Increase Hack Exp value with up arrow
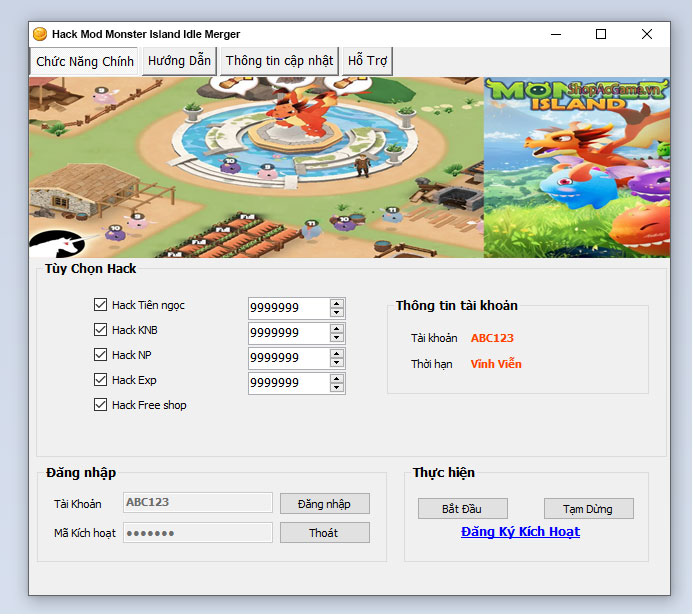Viewport: 693px width, 616px height. point(337,379)
